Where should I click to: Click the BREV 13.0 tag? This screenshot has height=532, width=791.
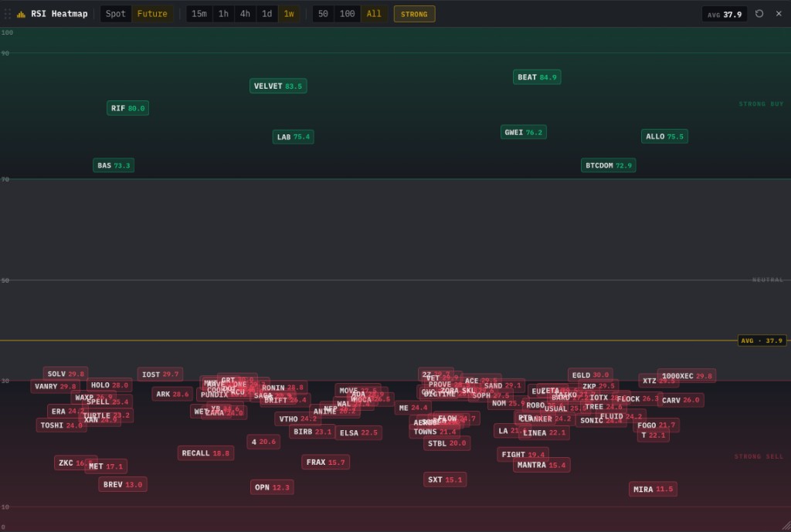[x=123, y=484]
